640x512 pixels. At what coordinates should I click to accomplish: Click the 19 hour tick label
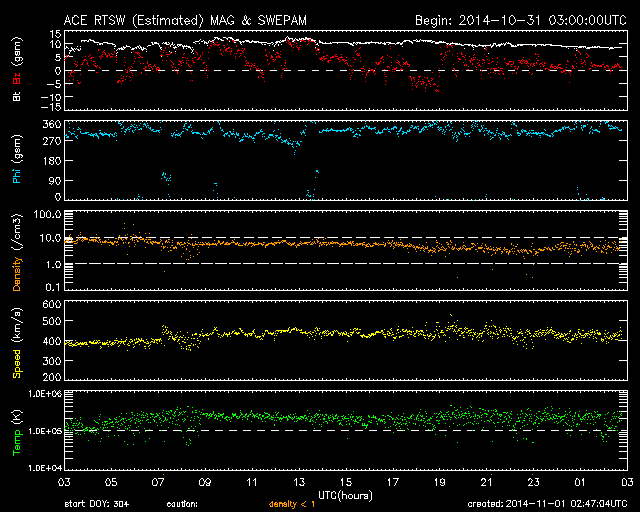(440, 483)
